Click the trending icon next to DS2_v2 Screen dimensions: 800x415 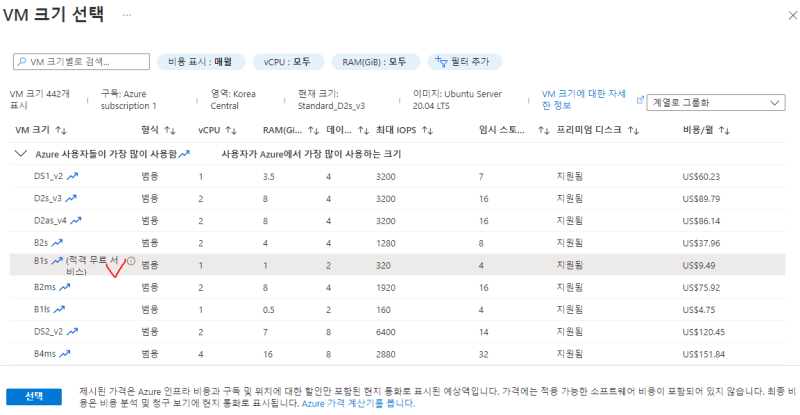coord(72,331)
